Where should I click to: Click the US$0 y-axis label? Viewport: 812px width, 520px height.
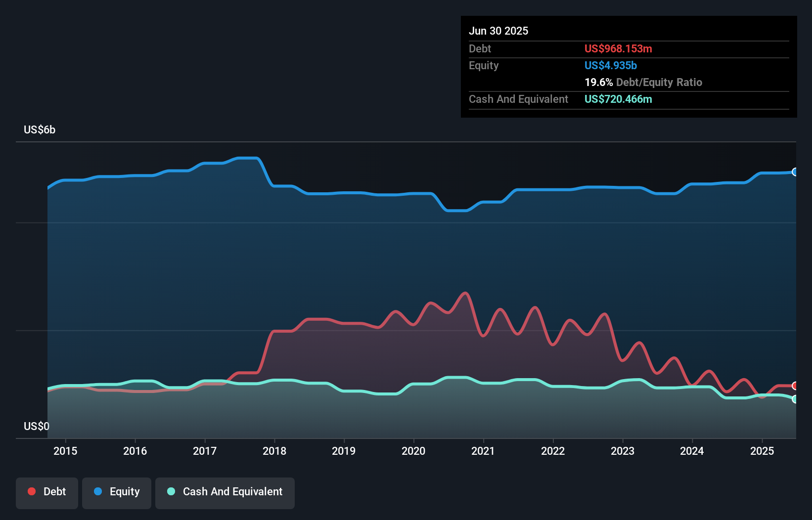click(x=37, y=426)
